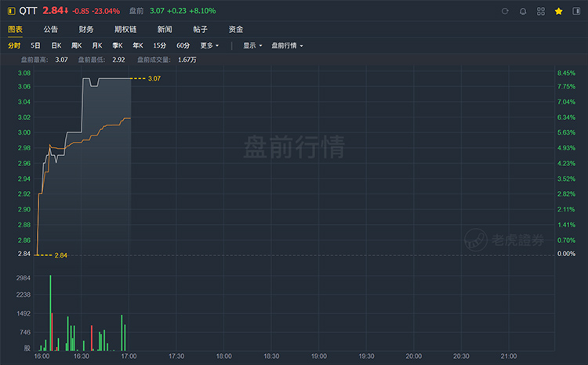This screenshot has height=365, width=588.
Task: Switch to the 公告 announcements tab
Action: (51, 29)
